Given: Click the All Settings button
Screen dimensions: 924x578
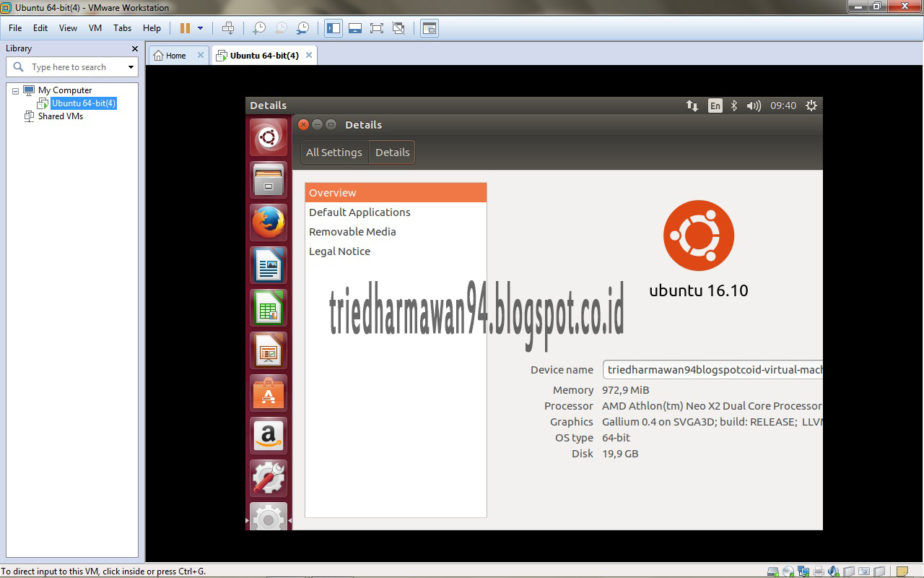Looking at the screenshot, I should (x=334, y=152).
